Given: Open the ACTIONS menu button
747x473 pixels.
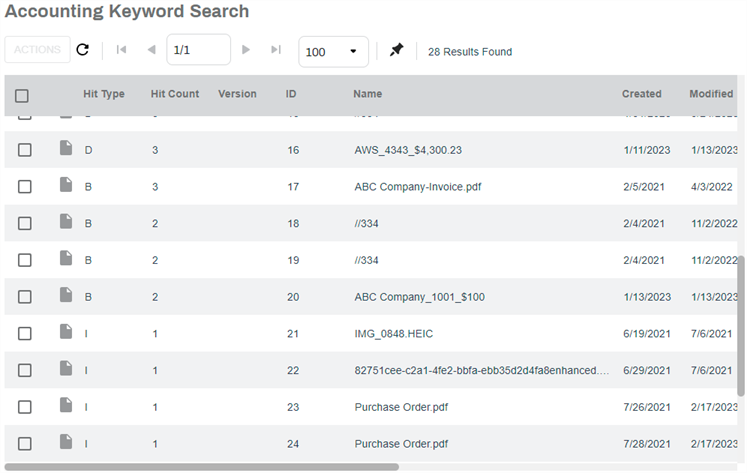Looking at the screenshot, I should [38, 50].
